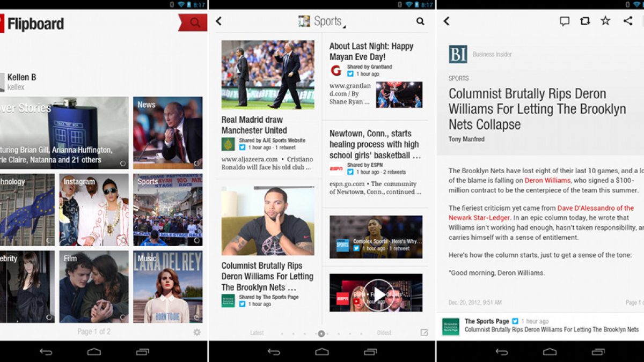Open the comment icon in the article toolbar

pos(565,21)
